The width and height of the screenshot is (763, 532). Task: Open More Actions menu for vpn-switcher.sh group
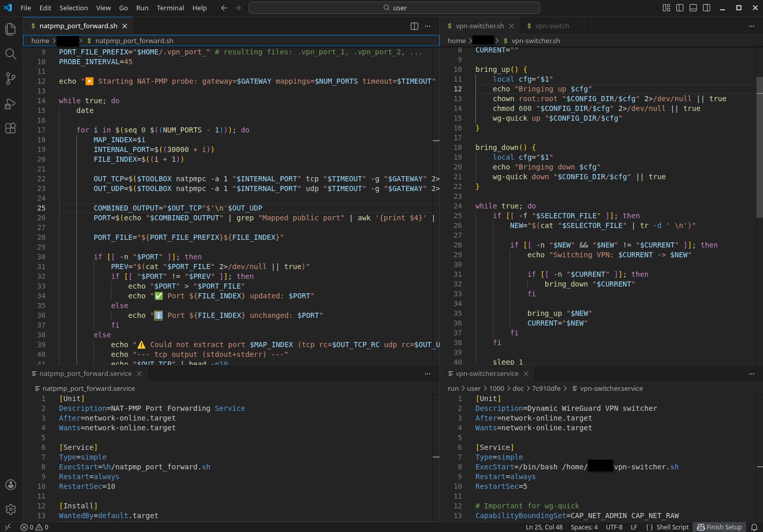(751, 26)
